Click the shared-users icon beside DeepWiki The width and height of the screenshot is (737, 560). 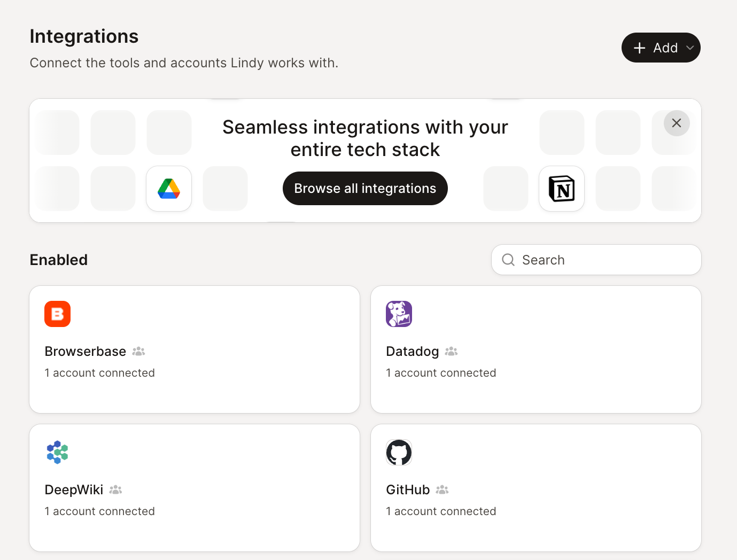(x=116, y=489)
